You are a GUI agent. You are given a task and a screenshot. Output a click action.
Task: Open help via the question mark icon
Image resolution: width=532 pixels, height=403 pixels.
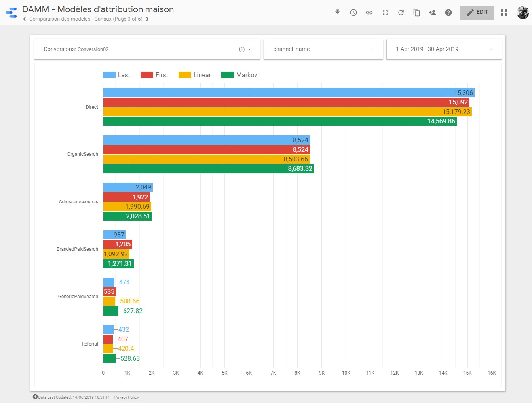click(x=448, y=13)
